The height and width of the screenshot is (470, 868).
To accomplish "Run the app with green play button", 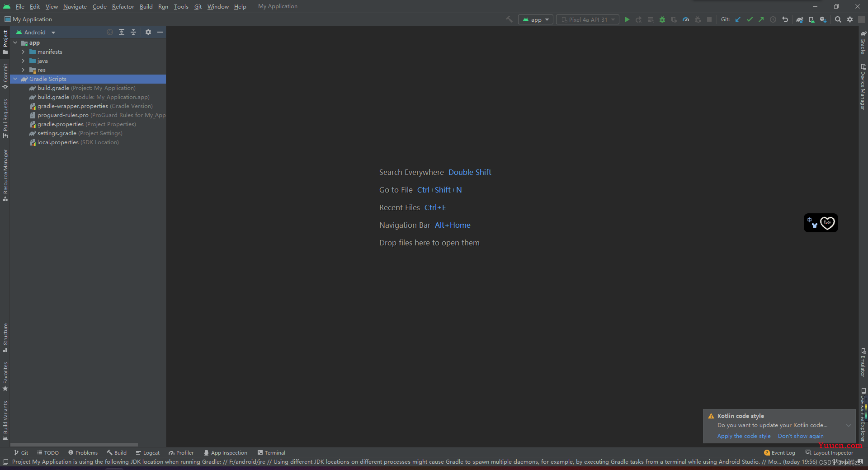I will [x=627, y=19].
